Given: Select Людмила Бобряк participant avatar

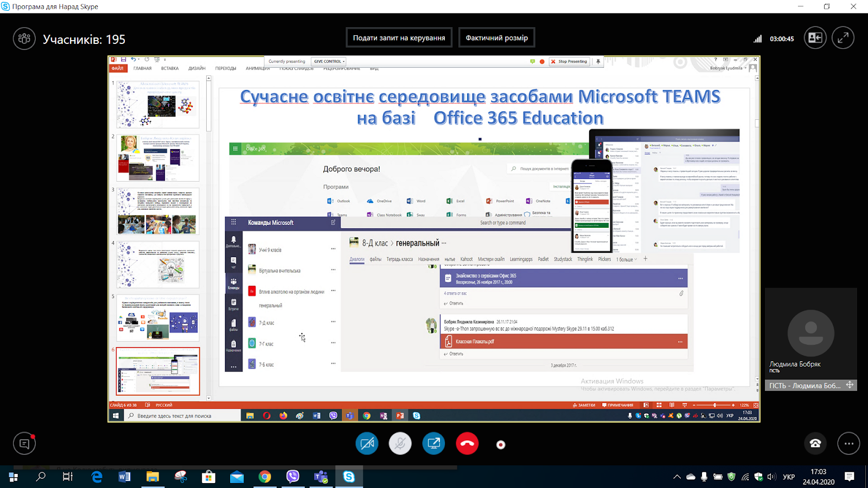Looking at the screenshot, I should tap(810, 333).
